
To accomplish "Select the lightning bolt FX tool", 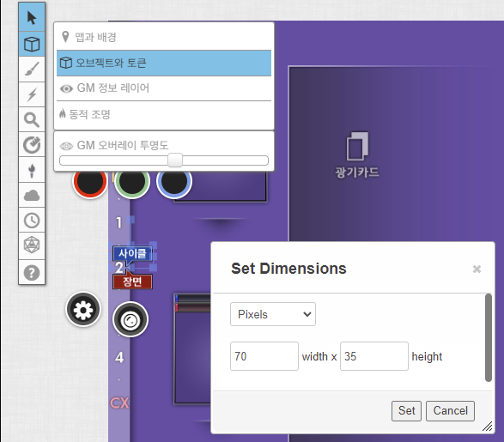I will [x=32, y=94].
